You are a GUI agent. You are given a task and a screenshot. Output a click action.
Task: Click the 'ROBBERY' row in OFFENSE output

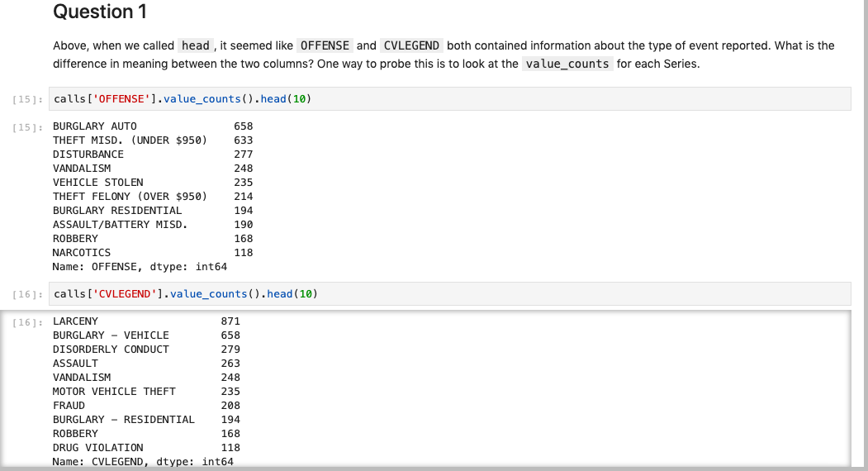[153, 238]
